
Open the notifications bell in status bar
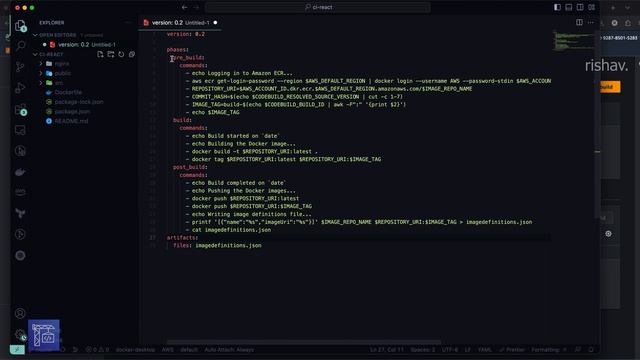click(x=591, y=349)
